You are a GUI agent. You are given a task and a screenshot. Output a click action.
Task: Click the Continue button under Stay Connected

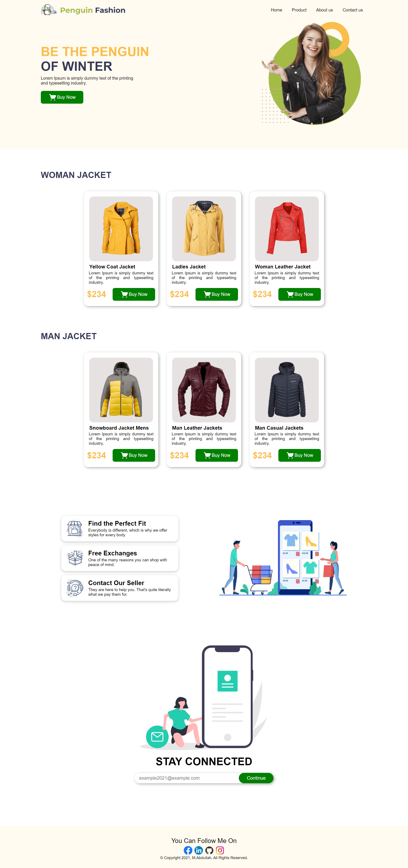pos(256,778)
